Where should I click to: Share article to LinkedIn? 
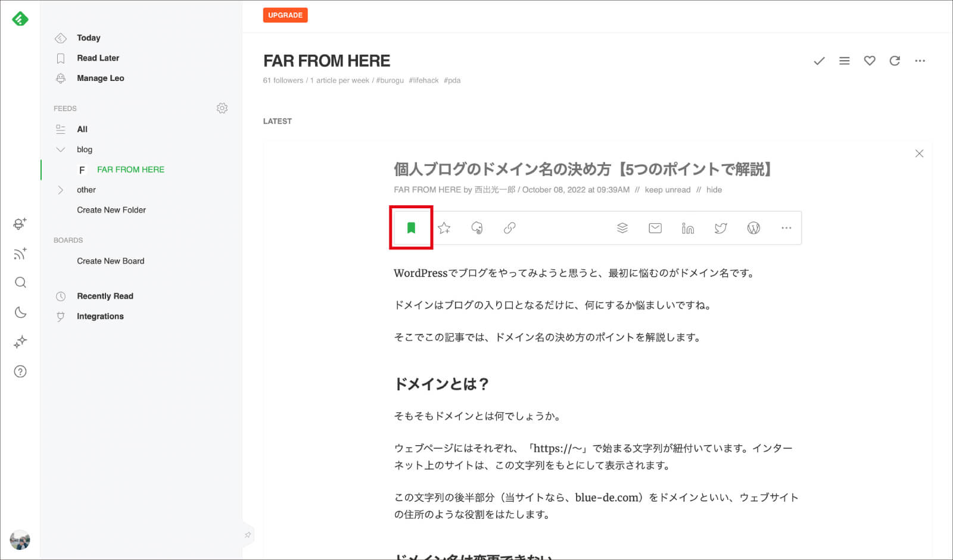pyautogui.click(x=688, y=228)
